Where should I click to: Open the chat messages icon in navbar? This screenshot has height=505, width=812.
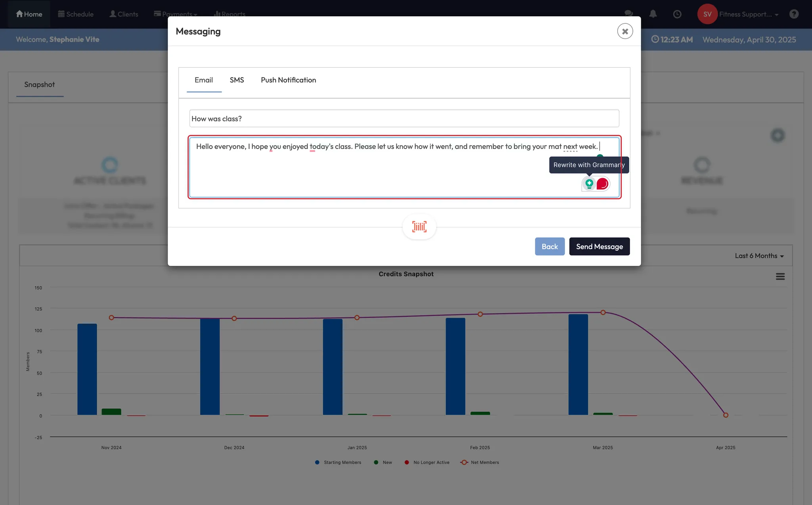click(628, 14)
